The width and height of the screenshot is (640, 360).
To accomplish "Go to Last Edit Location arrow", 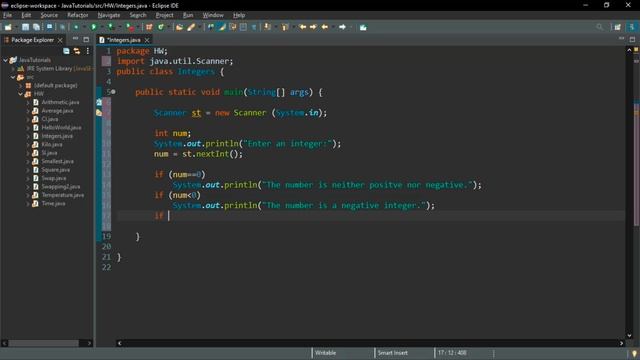I will [x=302, y=27].
